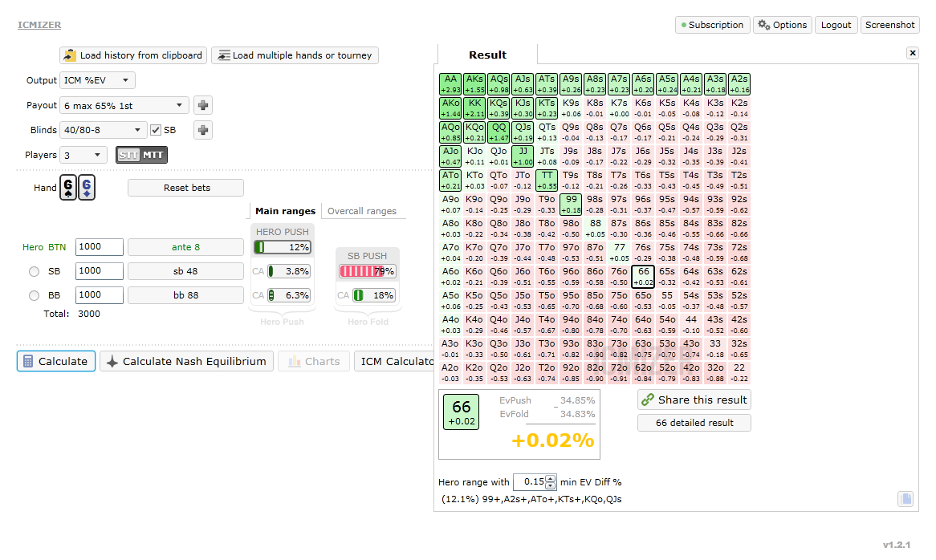Click the large 66 result summary box
936x560 pixels.
(461, 412)
